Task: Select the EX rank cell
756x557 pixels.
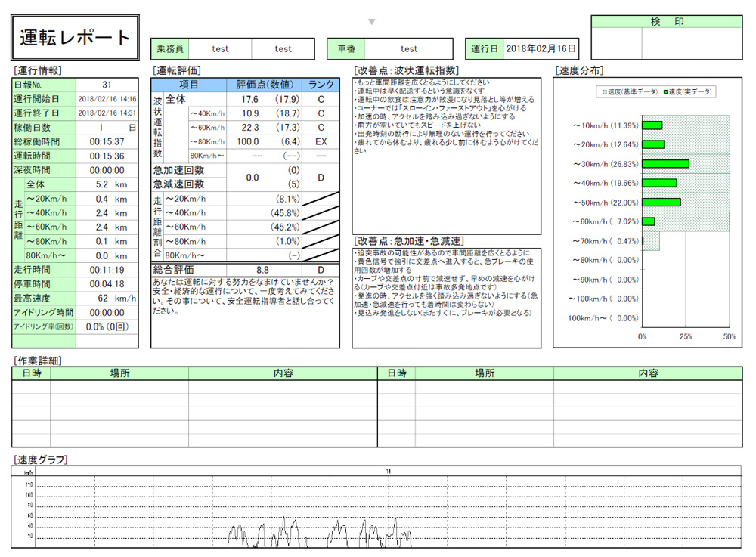Action: click(x=321, y=141)
